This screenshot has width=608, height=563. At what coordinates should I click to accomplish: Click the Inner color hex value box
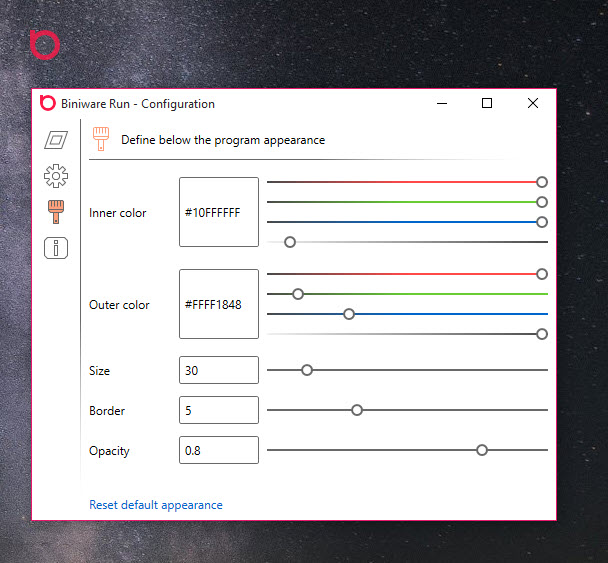219,212
